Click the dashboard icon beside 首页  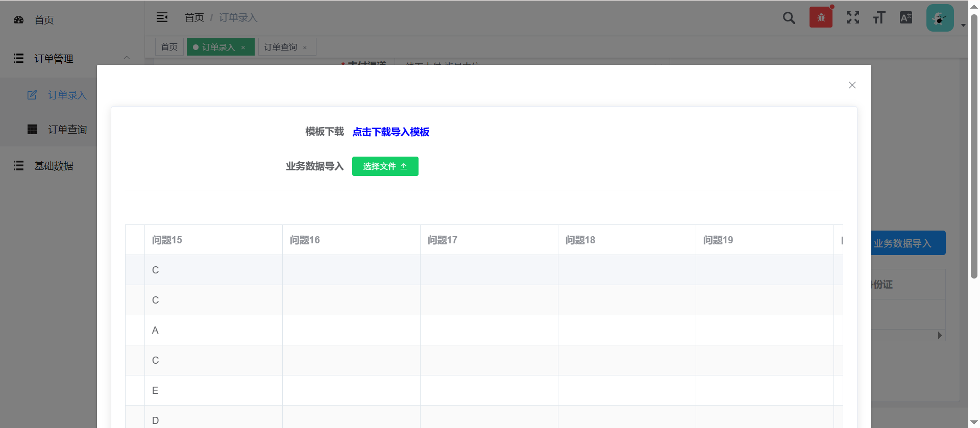pos(19,20)
